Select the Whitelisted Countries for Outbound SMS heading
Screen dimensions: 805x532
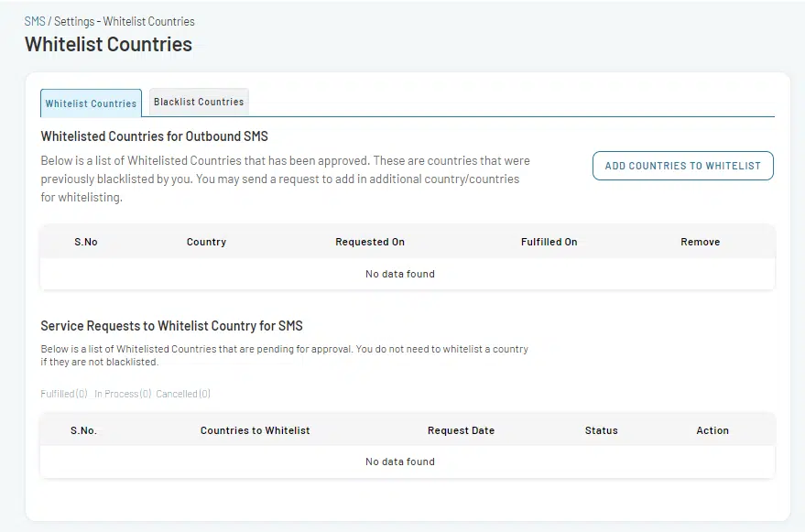155,136
